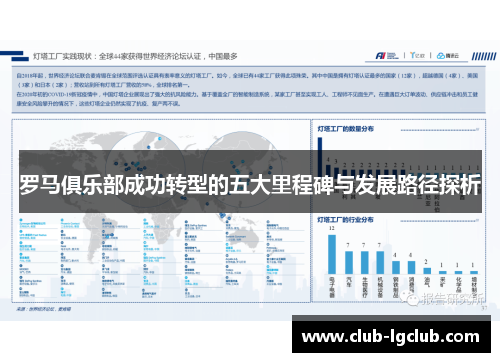Click the 腾讯云 cloud logo in header

[x=448, y=56]
